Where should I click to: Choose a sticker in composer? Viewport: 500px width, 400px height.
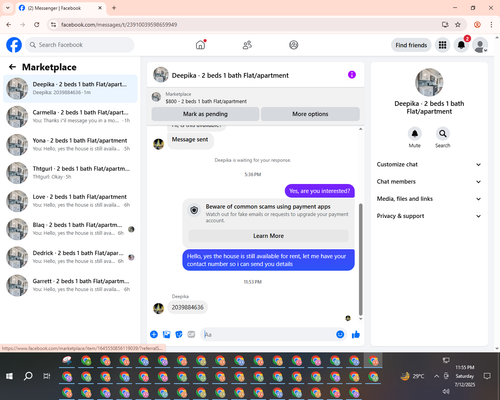(179, 334)
